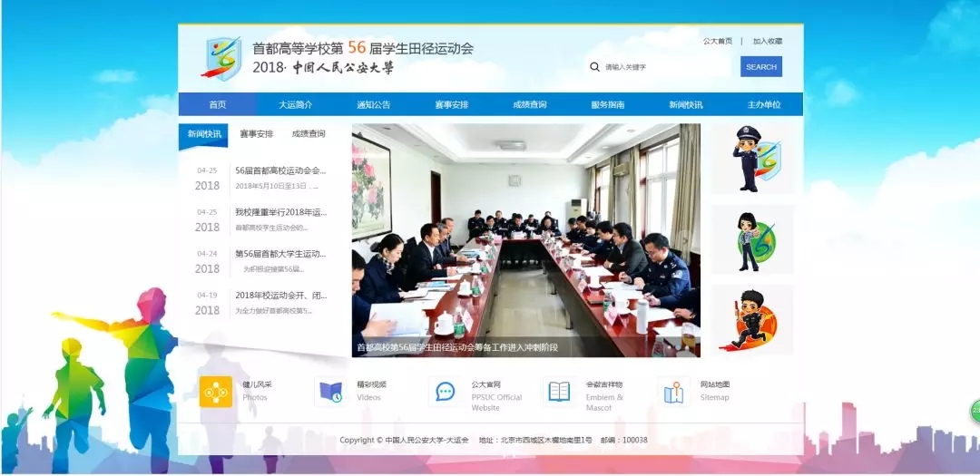Open the 公大首页 link at top

click(717, 41)
